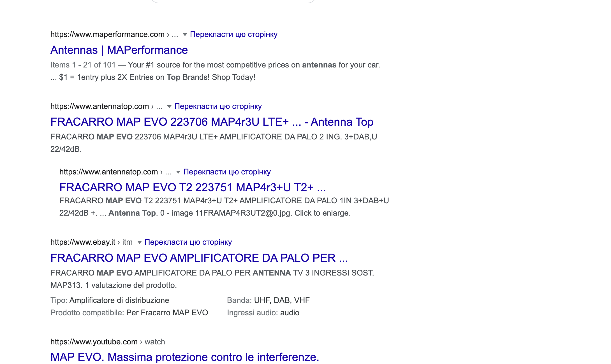Image resolution: width=611 pixels, height=364 pixels.
Task: Open FRACARRO MAP EVO T2 223751 result
Action: 193,188
